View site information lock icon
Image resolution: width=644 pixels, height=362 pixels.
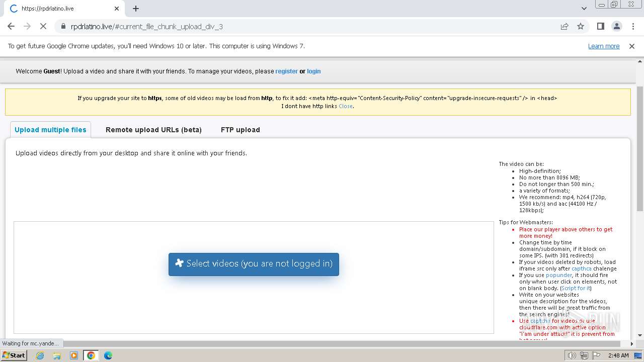[63, 26]
